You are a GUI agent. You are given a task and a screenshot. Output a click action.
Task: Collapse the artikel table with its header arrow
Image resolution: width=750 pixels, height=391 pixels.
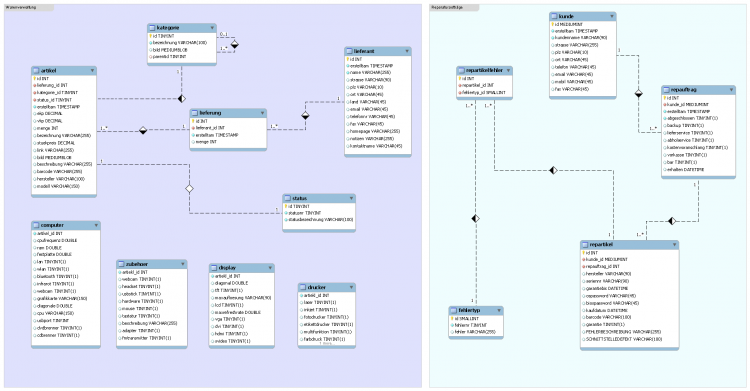92,70
